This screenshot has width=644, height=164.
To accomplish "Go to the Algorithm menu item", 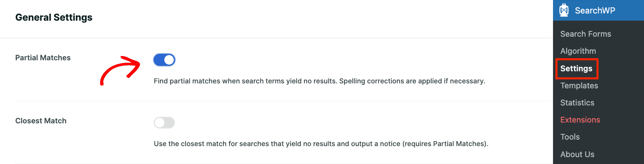I will pyautogui.click(x=578, y=51).
